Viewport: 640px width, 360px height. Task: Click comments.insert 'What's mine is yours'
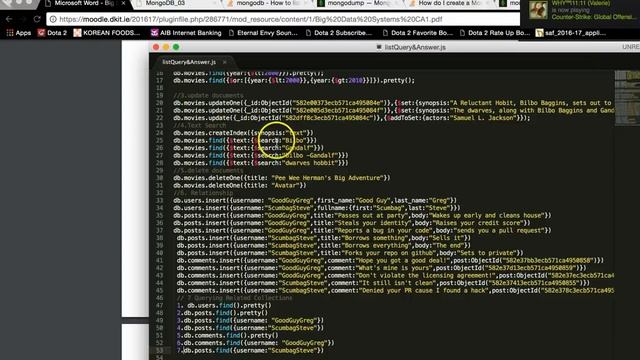(382, 268)
